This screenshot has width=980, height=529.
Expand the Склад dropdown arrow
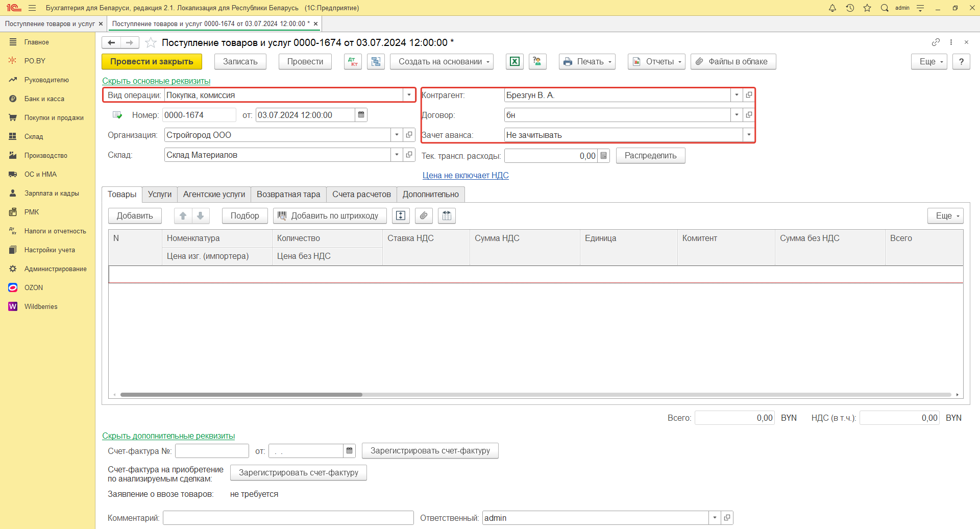(397, 155)
